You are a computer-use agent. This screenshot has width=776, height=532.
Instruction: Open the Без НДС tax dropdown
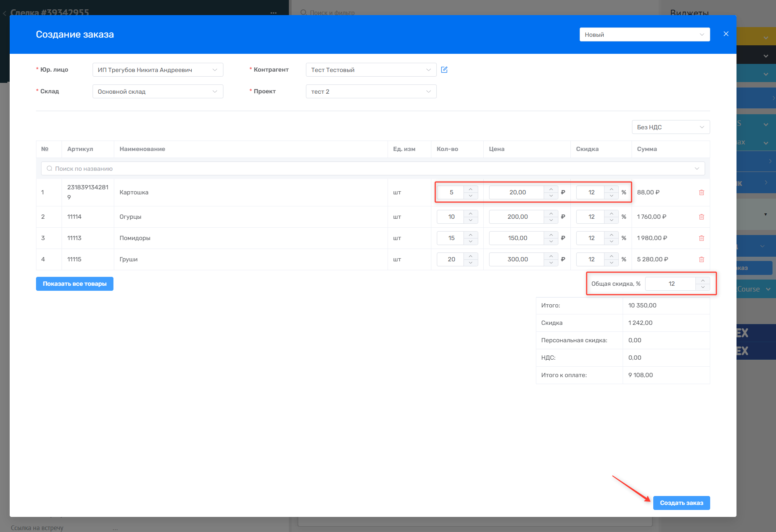[x=671, y=127]
